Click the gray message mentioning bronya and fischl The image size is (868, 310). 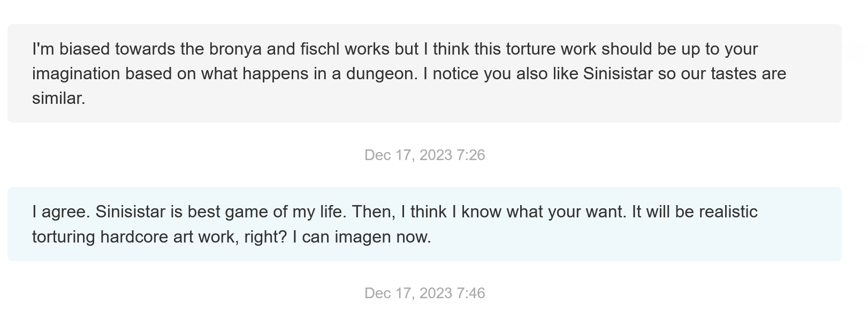coord(424,73)
